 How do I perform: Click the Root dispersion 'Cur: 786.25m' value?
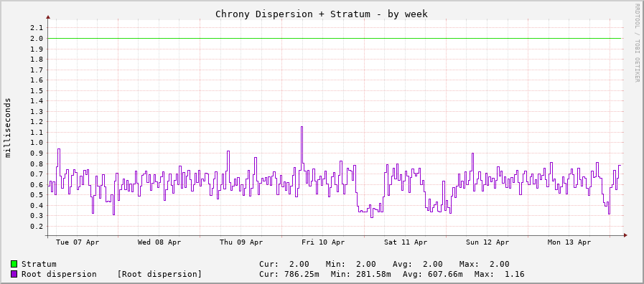point(289,274)
